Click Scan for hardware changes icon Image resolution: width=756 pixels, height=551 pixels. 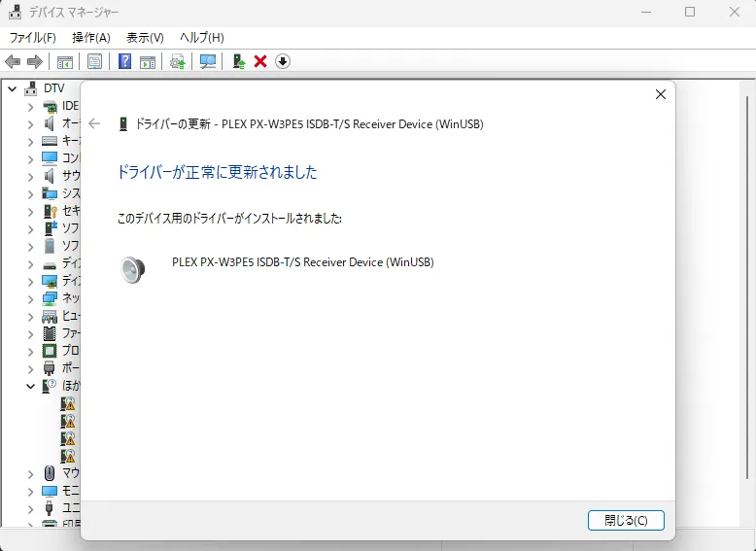click(x=208, y=61)
